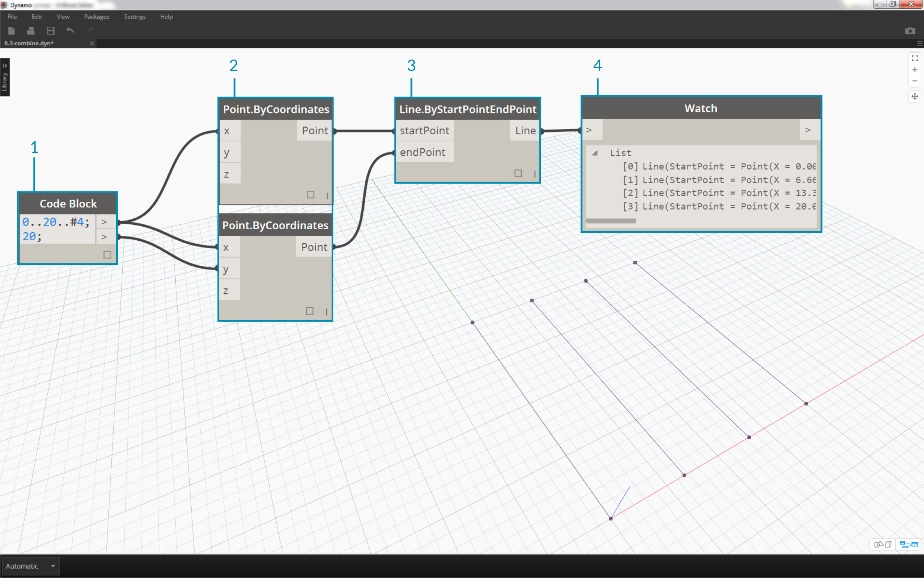924x578 pixels.
Task: Click the zoom out minus icon
Action: tap(915, 81)
